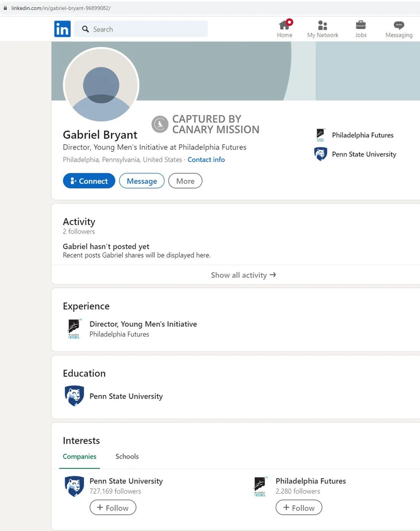The height and width of the screenshot is (531, 420).
Task: Click the '2 followers' text under Activity
Action: pyautogui.click(x=79, y=231)
